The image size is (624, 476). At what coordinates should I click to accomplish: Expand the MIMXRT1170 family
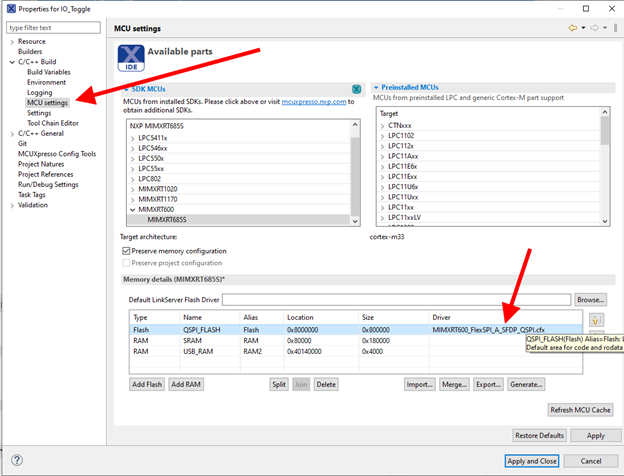133,199
